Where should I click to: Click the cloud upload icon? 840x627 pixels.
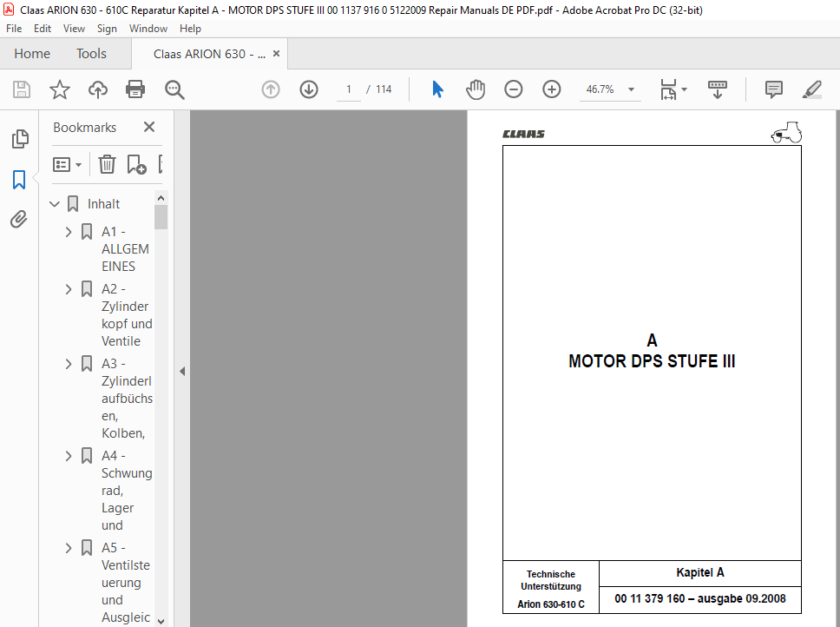point(97,89)
